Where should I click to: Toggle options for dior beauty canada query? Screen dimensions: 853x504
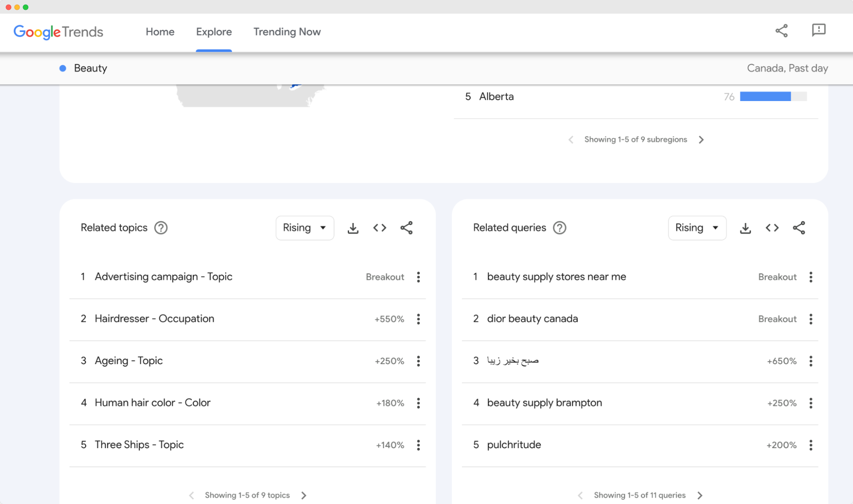pyautogui.click(x=811, y=319)
